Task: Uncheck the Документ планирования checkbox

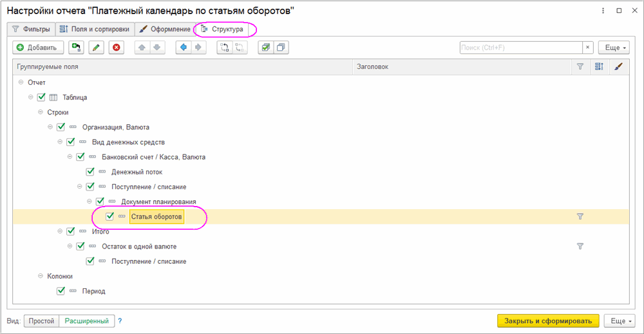Action: 100,201
